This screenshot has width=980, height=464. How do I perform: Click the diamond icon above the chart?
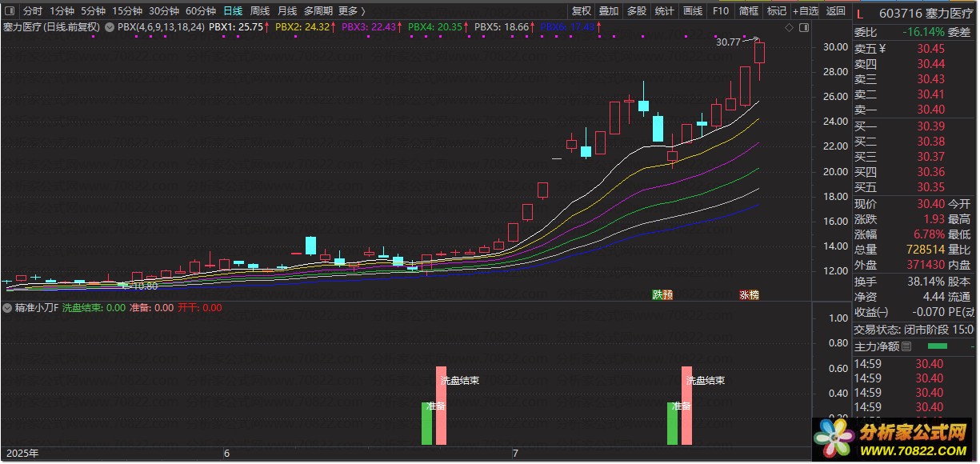pos(788,27)
